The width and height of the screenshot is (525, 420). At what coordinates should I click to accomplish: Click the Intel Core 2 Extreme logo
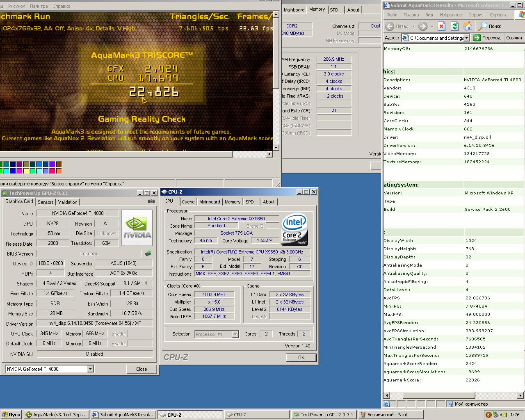294,229
